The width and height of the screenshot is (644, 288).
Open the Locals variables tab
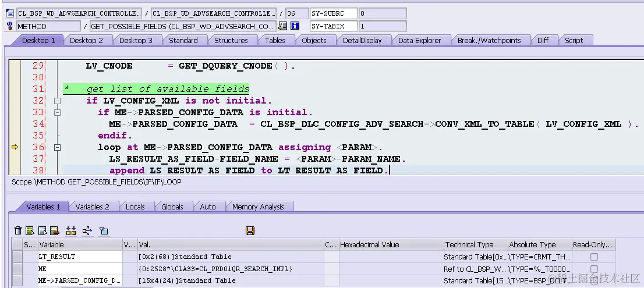pyautogui.click(x=135, y=207)
